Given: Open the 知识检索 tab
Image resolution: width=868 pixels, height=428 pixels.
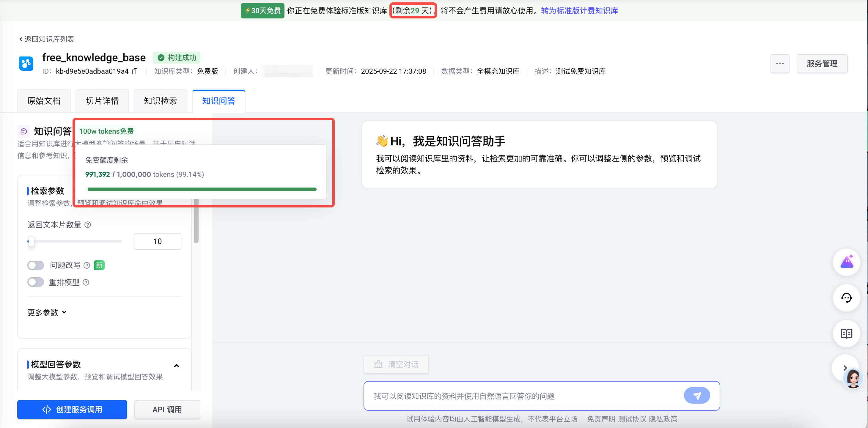Looking at the screenshot, I should (x=161, y=101).
